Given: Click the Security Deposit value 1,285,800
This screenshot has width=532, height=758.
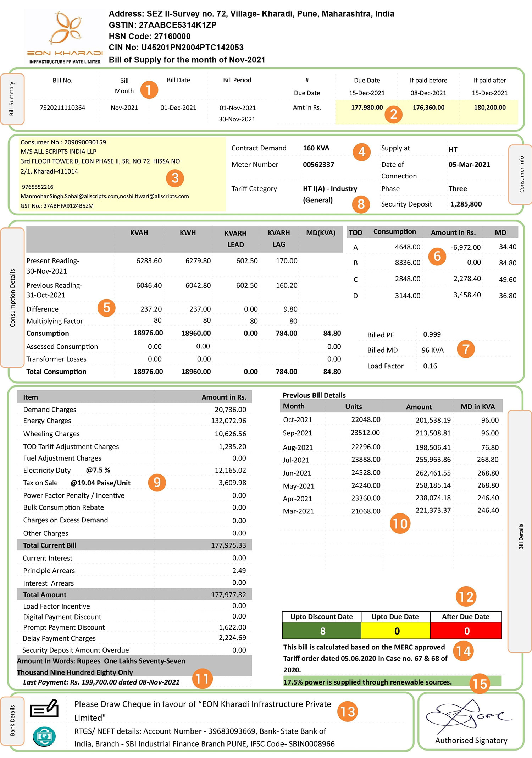Looking at the screenshot, I should tap(466, 204).
